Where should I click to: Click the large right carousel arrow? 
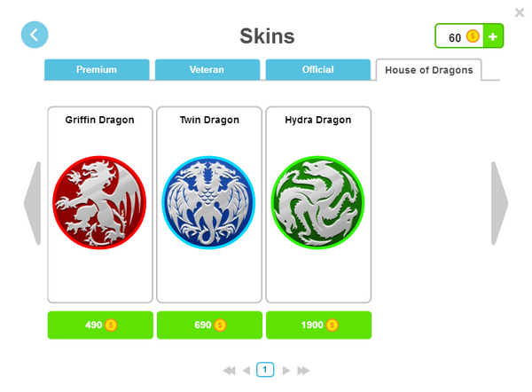click(499, 203)
